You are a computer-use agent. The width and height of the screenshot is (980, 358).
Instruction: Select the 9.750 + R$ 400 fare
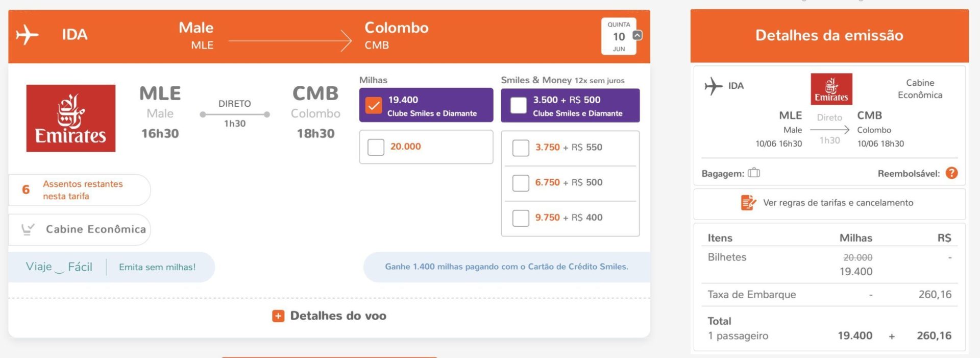pyautogui.click(x=521, y=218)
